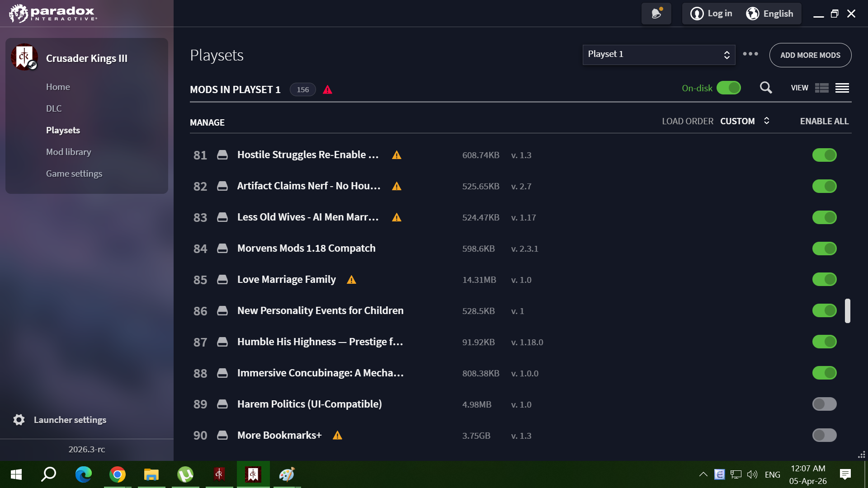Open the notifications megaphone icon
Image resolution: width=868 pixels, height=488 pixels.
tap(656, 14)
